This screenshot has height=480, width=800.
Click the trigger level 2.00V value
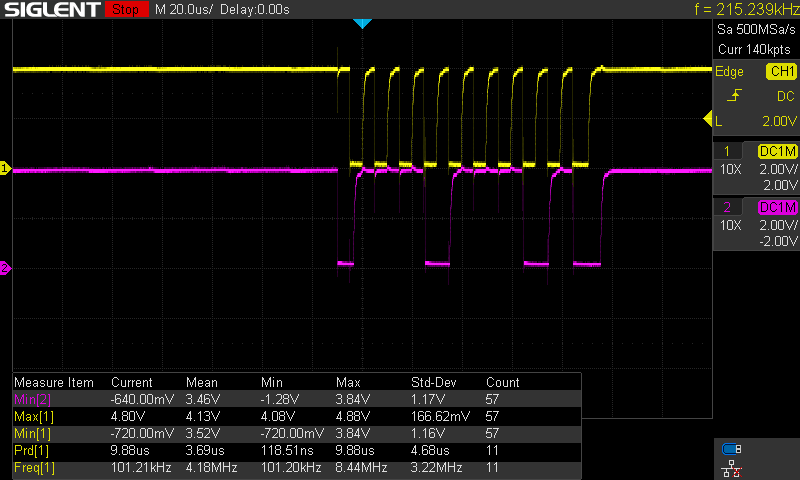pyautogui.click(x=779, y=121)
